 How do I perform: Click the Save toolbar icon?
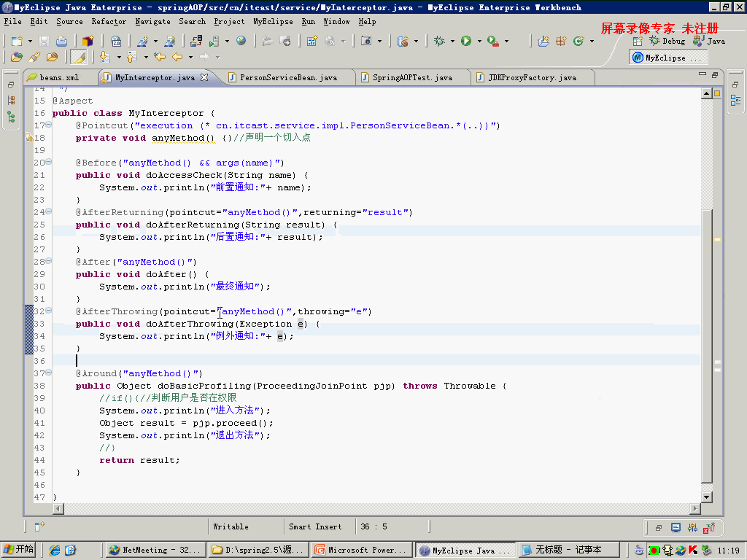pos(44,41)
